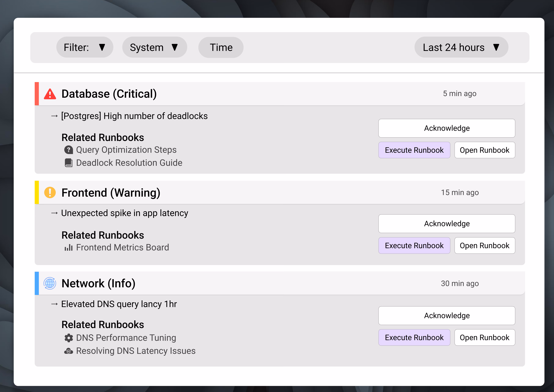
Task: Acknowledge the Frontend warning alert
Action: [x=447, y=224]
